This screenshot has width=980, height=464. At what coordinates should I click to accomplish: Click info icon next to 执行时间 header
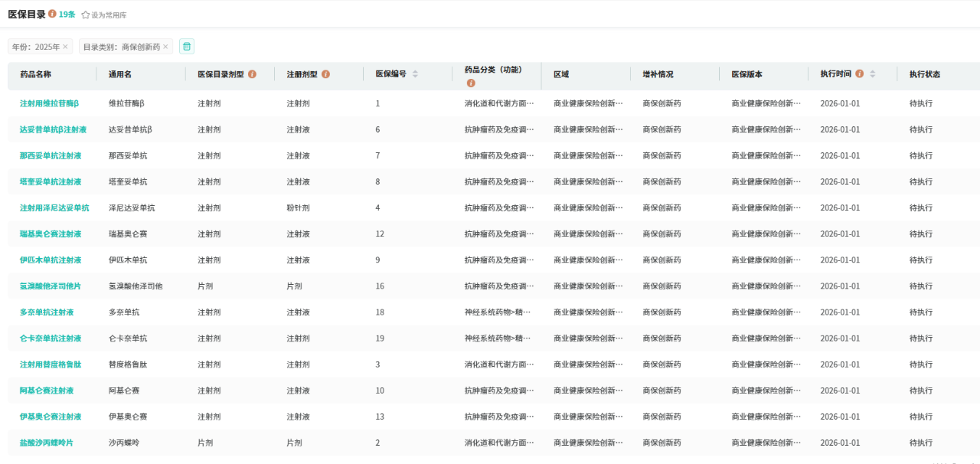click(860, 74)
